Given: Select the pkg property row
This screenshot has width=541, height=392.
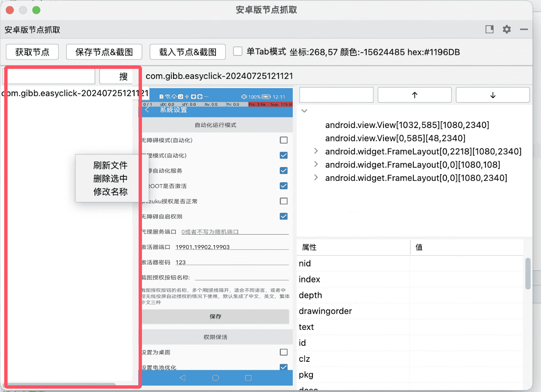Looking at the screenshot, I should (410, 375).
